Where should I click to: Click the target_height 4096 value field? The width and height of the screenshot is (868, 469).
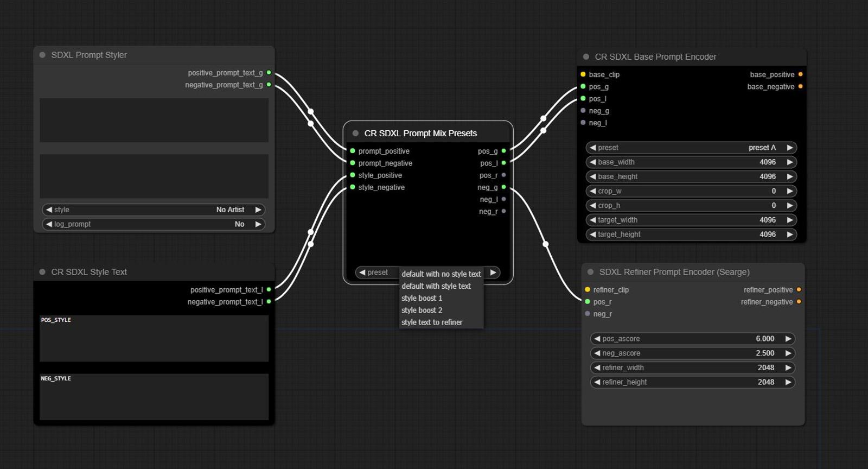pos(691,234)
